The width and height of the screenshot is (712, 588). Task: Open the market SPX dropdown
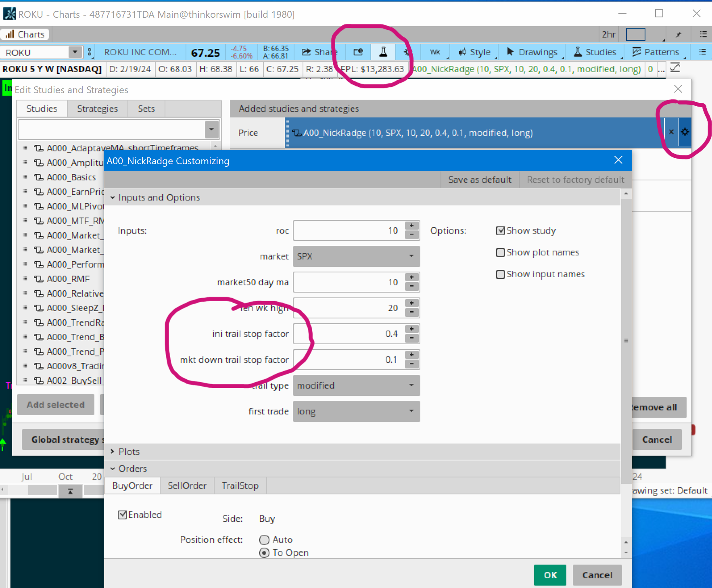pos(356,256)
